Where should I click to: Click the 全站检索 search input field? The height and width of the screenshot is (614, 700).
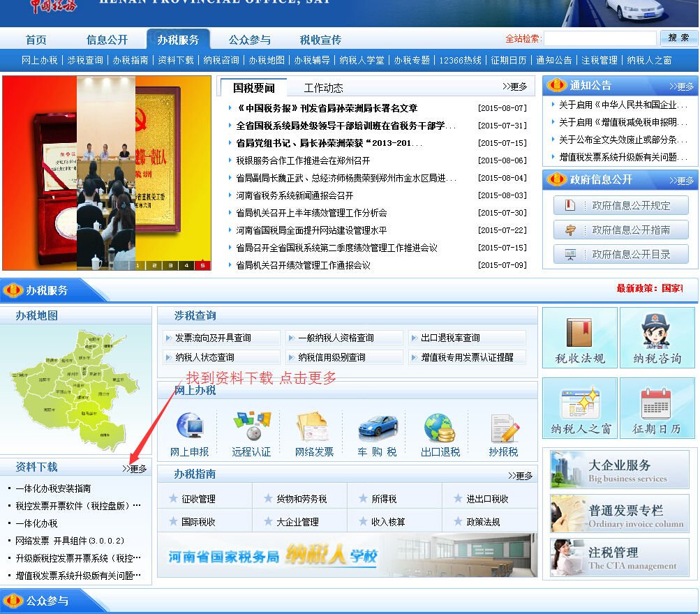click(x=602, y=38)
